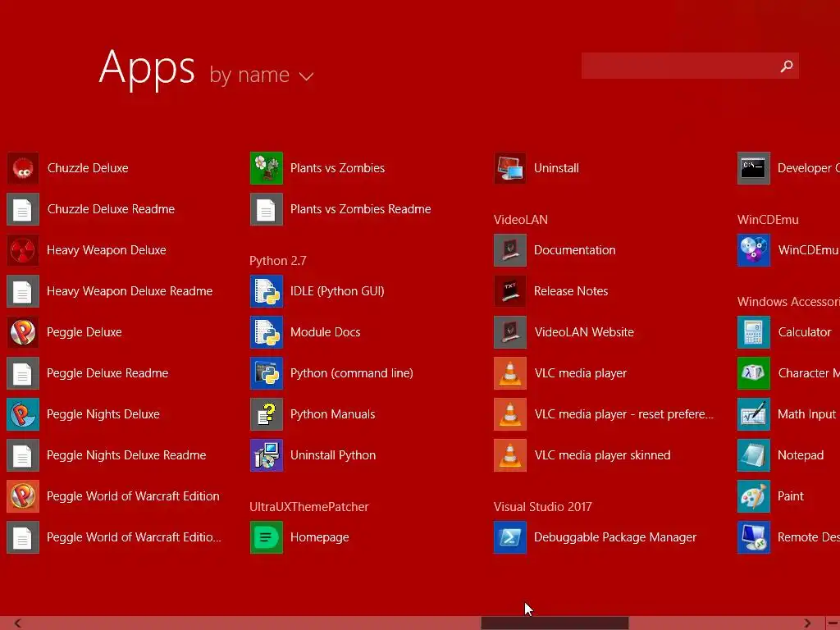Open the Character Map icon
This screenshot has height=630, width=840.
pyautogui.click(x=754, y=373)
